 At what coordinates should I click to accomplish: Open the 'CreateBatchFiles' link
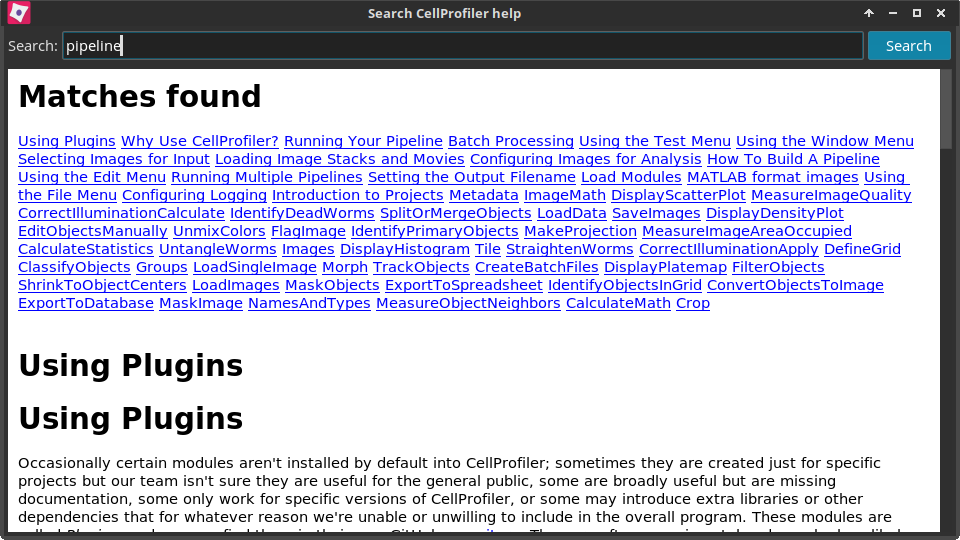537,268
